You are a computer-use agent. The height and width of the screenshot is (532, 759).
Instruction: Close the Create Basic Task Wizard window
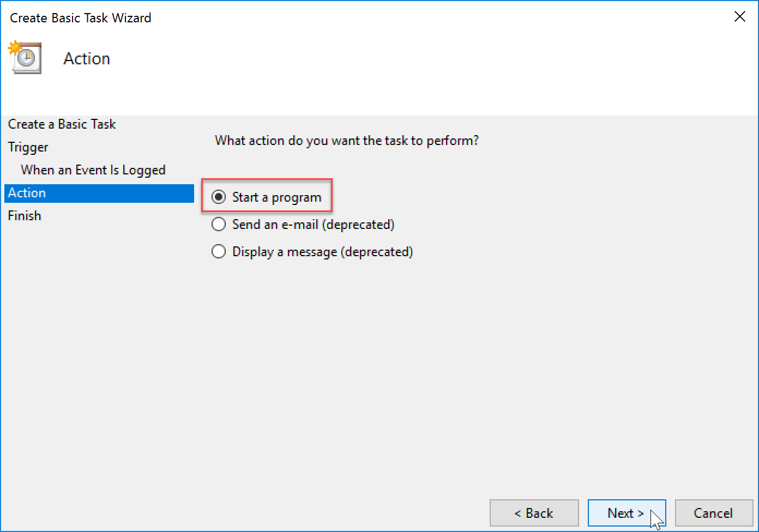[x=739, y=17]
